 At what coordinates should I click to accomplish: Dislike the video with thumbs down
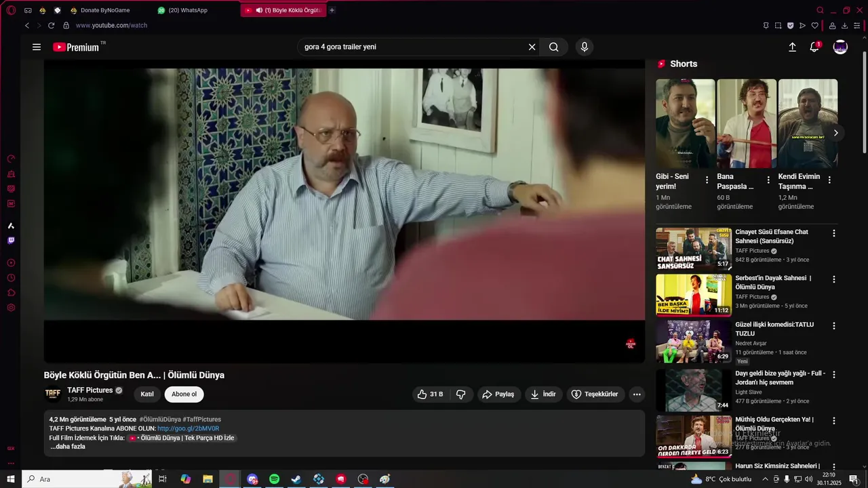coord(461,394)
